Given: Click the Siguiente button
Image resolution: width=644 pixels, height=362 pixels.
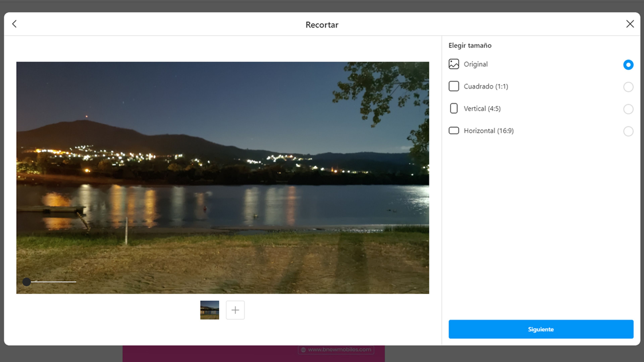Looking at the screenshot, I should tap(541, 329).
